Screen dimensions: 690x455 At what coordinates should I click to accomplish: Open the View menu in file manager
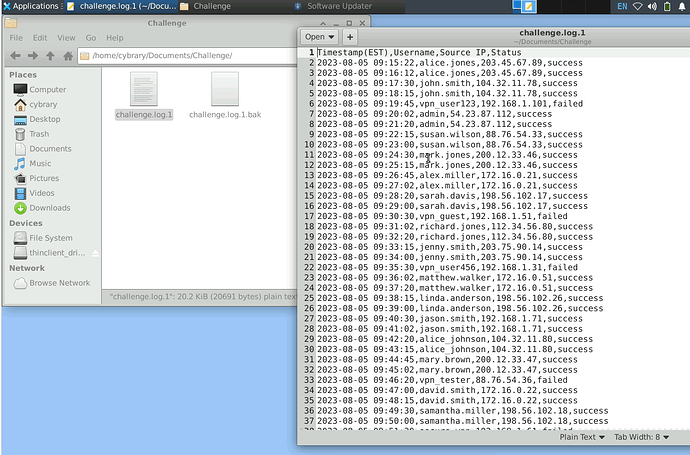(65, 38)
